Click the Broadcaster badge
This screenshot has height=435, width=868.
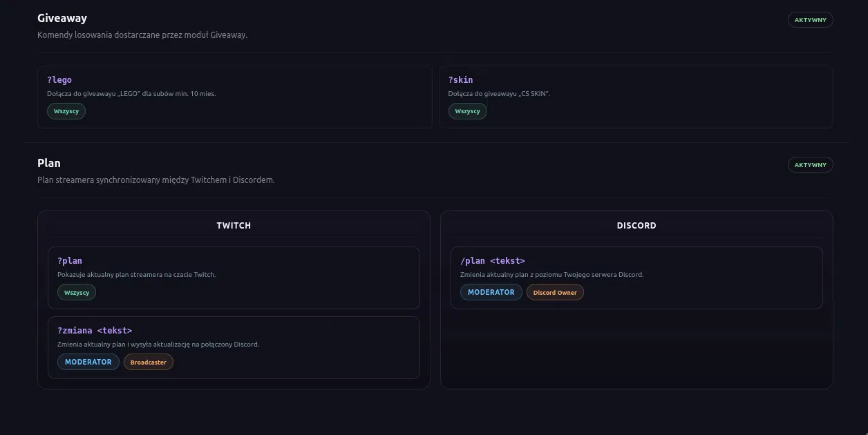[x=149, y=362]
